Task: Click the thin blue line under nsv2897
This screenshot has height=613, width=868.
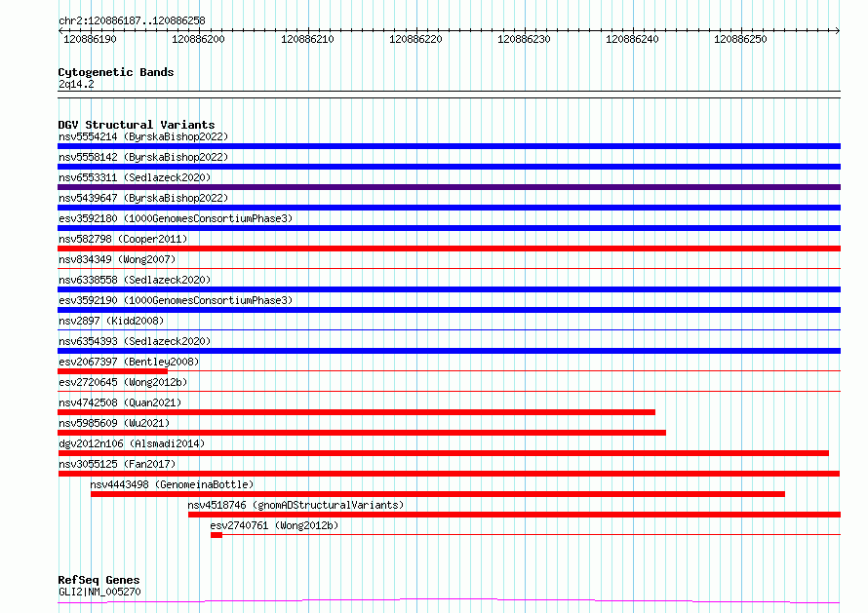Action: pos(449,330)
